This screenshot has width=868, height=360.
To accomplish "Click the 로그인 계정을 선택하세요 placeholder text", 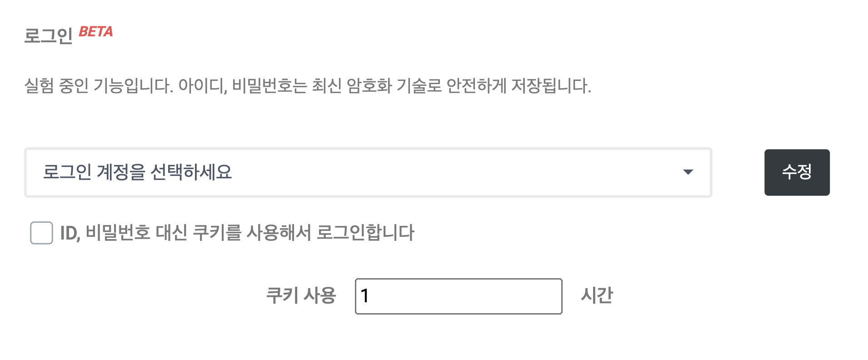I will (137, 172).
